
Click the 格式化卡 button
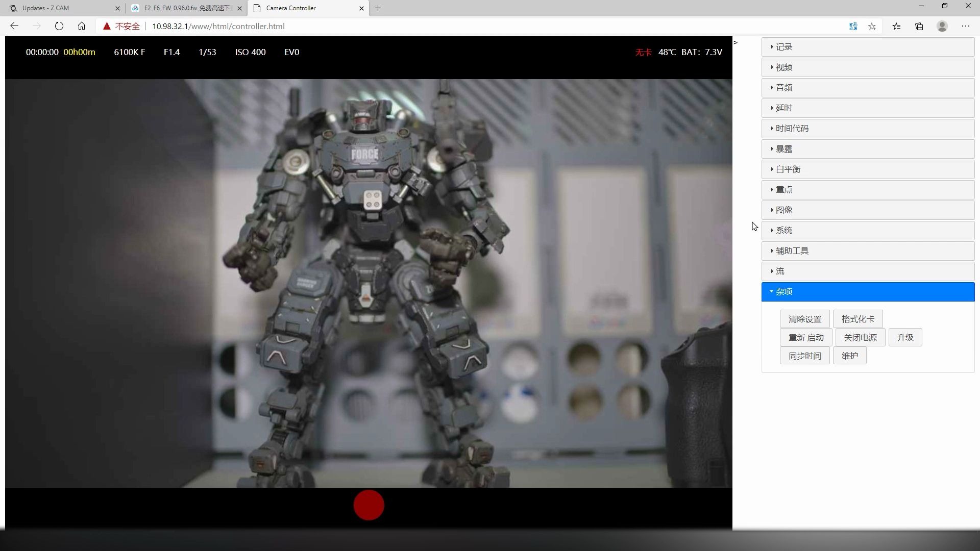[858, 318]
